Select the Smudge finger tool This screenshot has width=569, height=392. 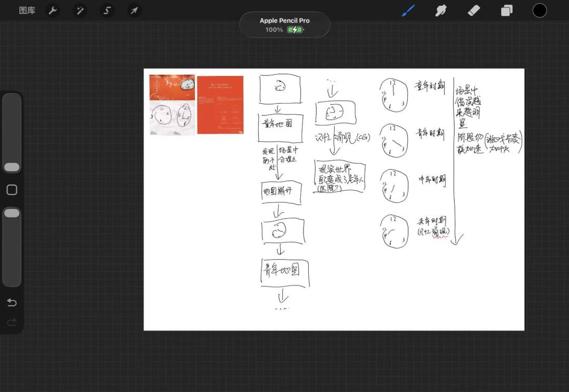tap(440, 11)
